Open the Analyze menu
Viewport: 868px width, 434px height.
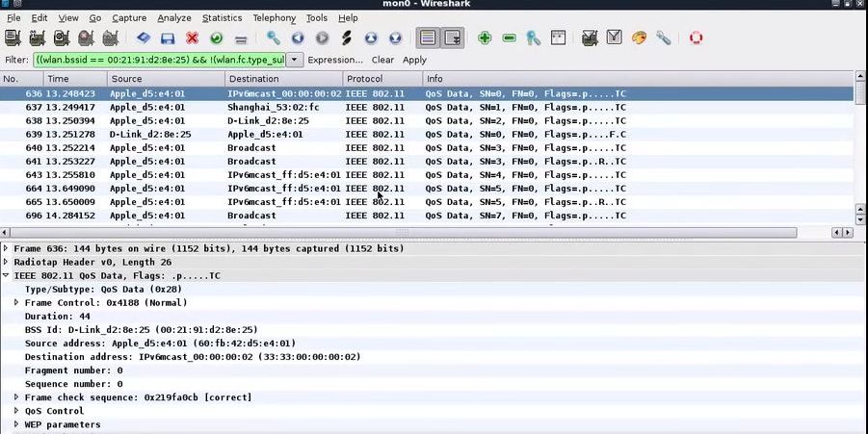pyautogui.click(x=173, y=18)
